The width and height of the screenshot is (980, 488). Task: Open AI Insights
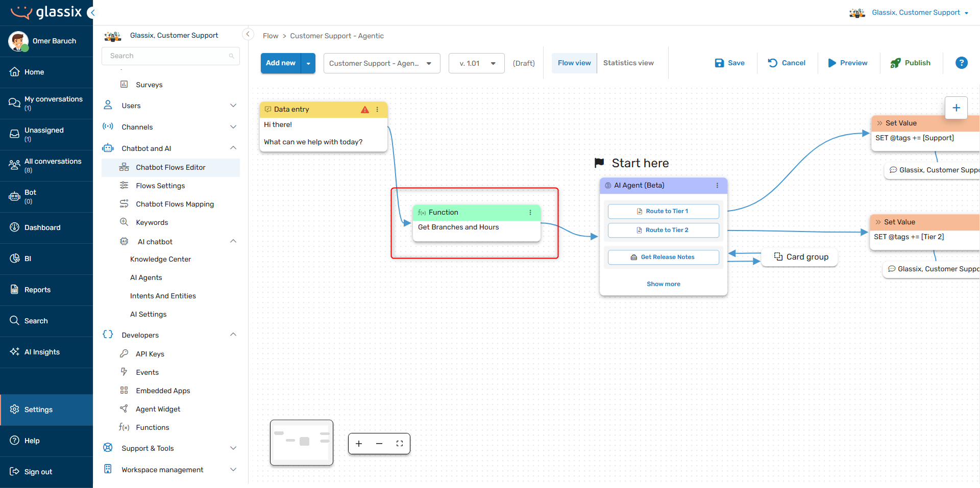click(46, 352)
